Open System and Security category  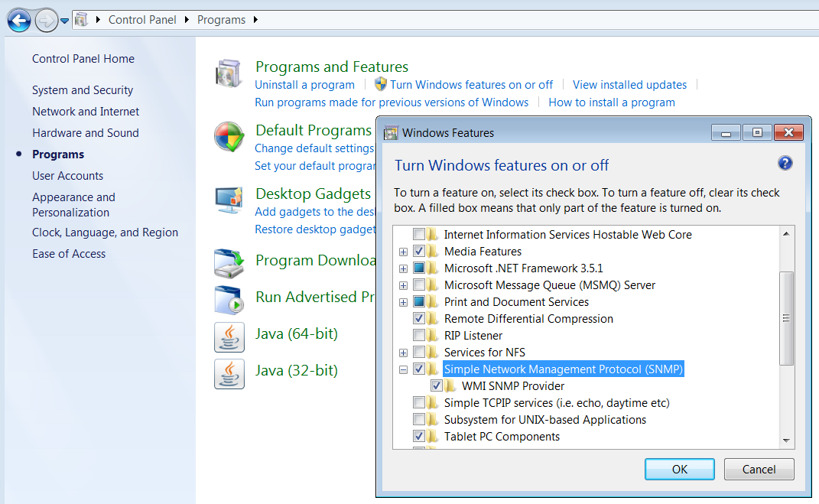[x=83, y=90]
